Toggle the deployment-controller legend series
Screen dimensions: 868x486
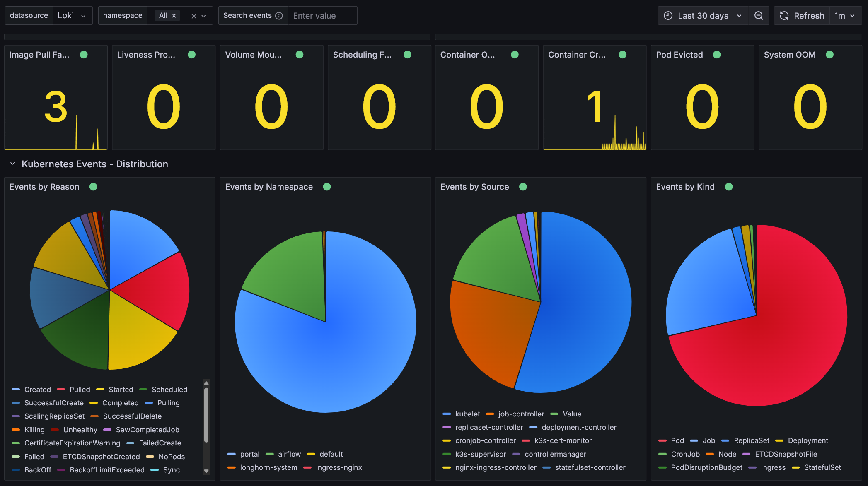(x=579, y=427)
